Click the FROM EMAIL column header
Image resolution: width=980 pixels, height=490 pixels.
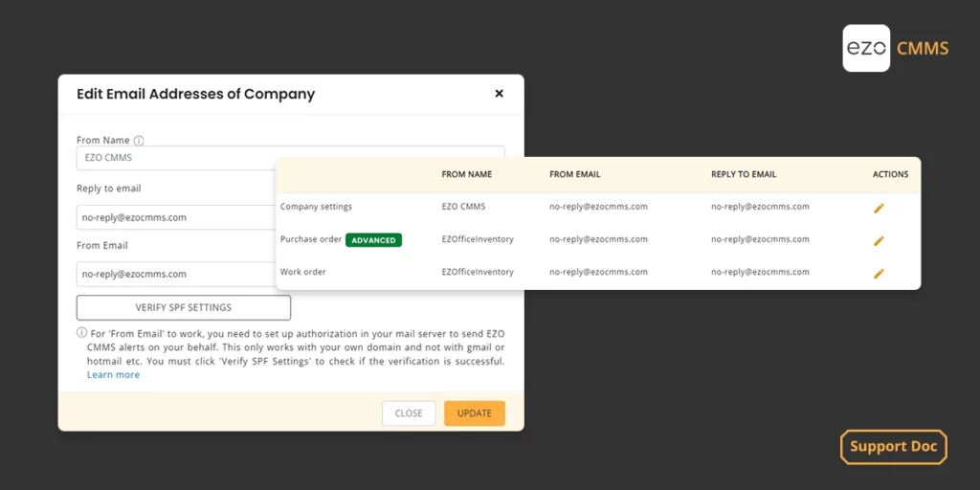click(x=575, y=174)
